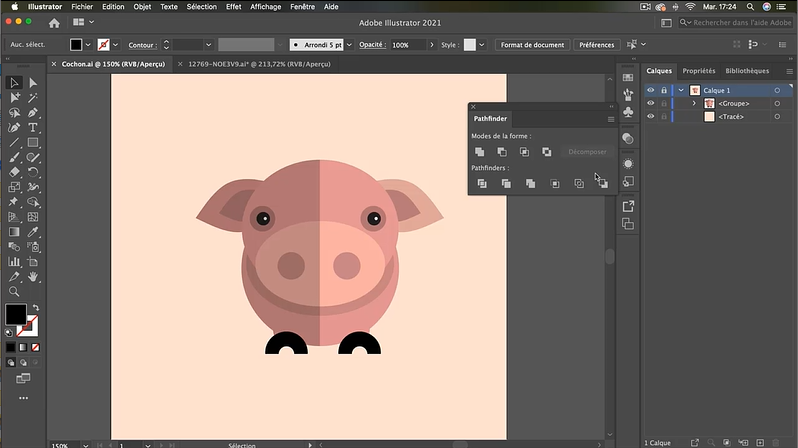
Task: Click the Minus Back pathfinder icon
Action: pyautogui.click(x=602, y=183)
